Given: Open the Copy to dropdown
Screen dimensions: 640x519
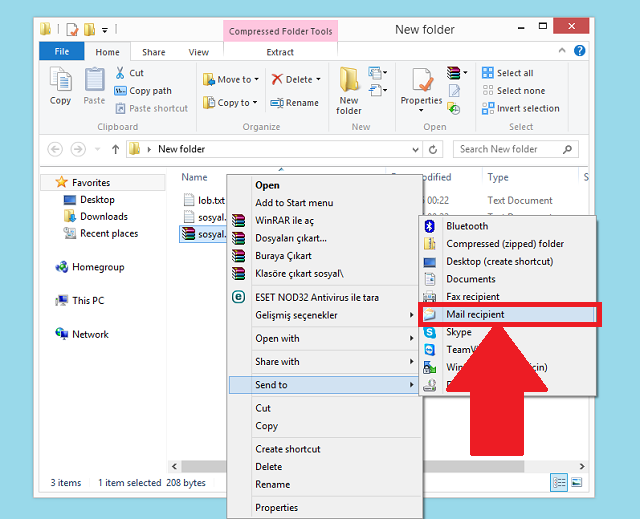Looking at the screenshot, I should point(230,102).
